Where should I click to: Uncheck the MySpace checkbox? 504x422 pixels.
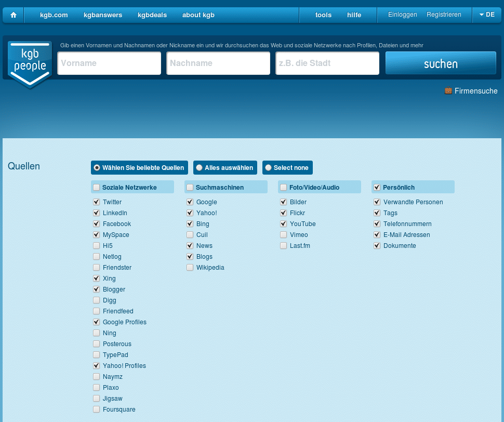pos(97,234)
